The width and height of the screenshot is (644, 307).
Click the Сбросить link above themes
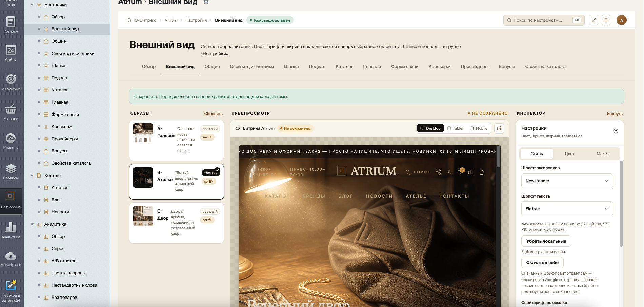click(213, 114)
